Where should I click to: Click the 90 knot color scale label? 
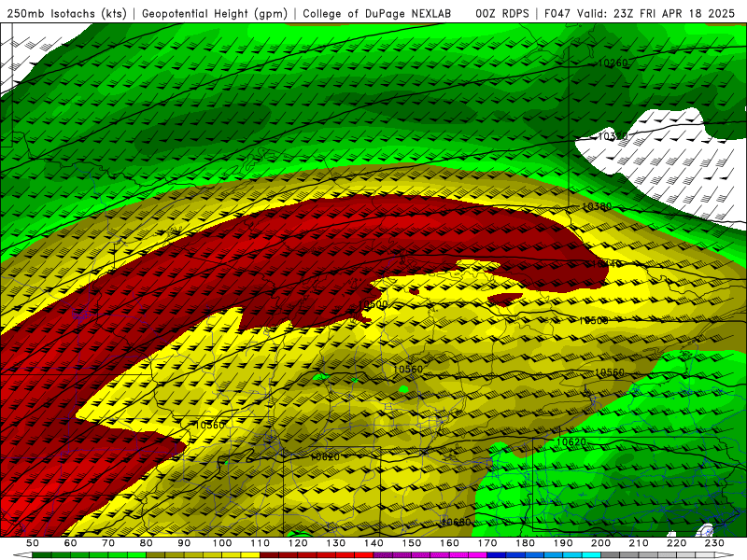pyautogui.click(x=184, y=543)
